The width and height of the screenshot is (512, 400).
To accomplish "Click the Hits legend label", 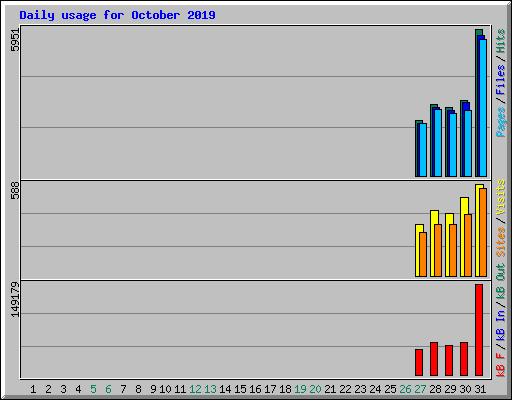I will 500,41.
